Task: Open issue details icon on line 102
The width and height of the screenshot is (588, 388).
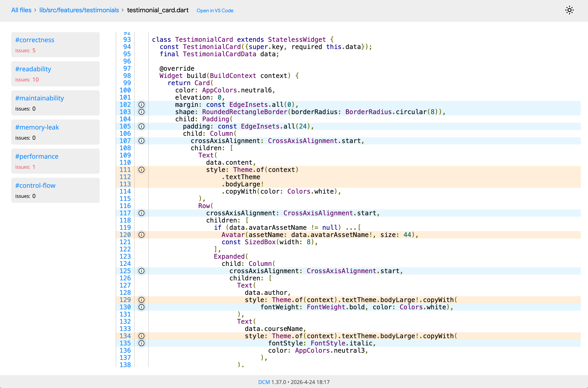Action: click(x=141, y=105)
